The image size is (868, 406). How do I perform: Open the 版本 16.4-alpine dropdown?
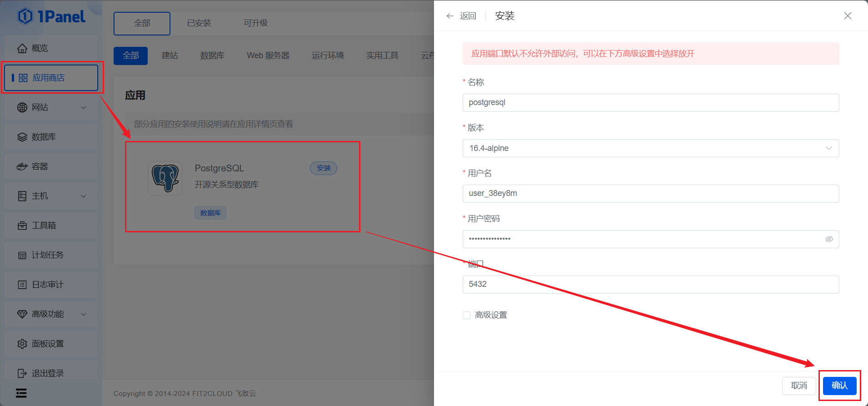[651, 148]
